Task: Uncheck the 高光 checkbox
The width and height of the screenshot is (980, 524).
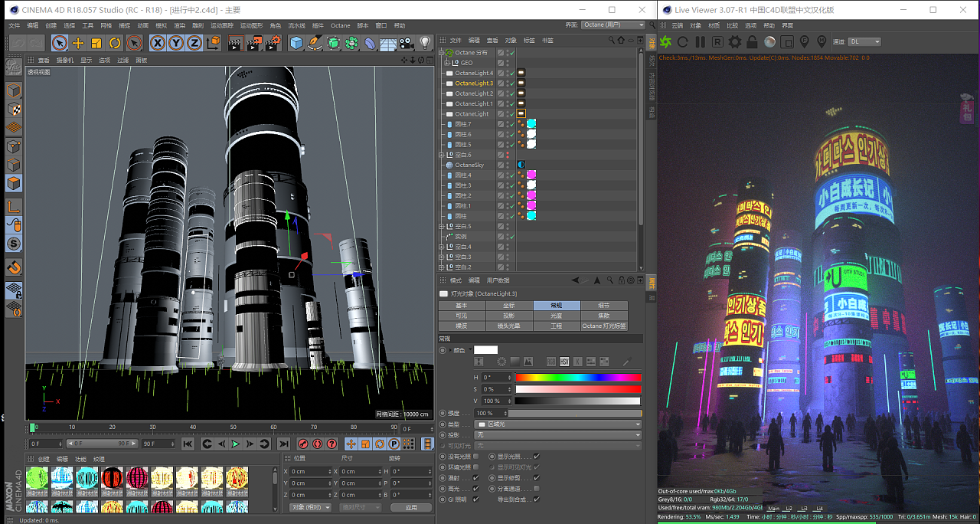Action: click(x=476, y=488)
